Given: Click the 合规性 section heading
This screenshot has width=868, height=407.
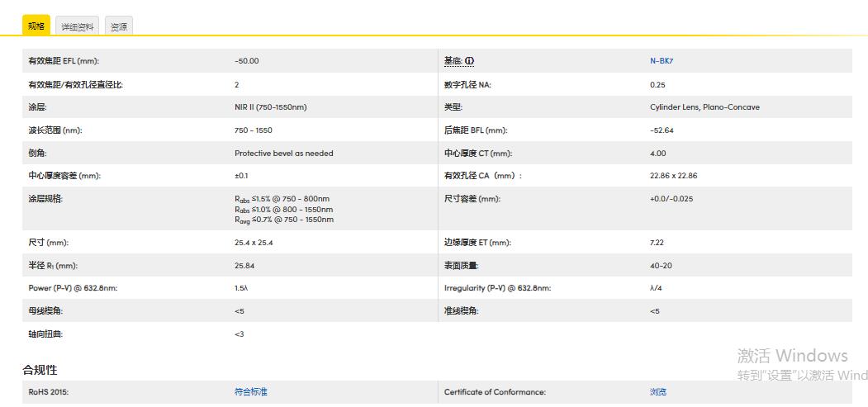Looking at the screenshot, I should point(40,370).
